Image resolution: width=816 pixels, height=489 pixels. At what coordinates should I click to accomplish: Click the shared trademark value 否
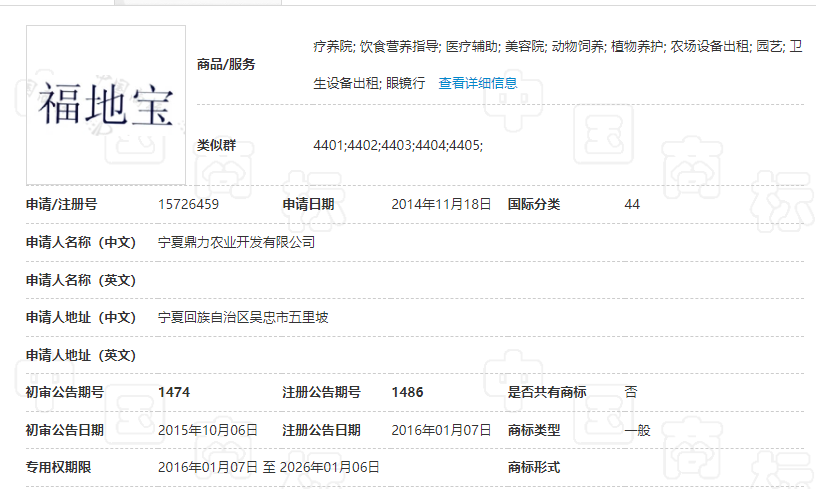(631, 392)
